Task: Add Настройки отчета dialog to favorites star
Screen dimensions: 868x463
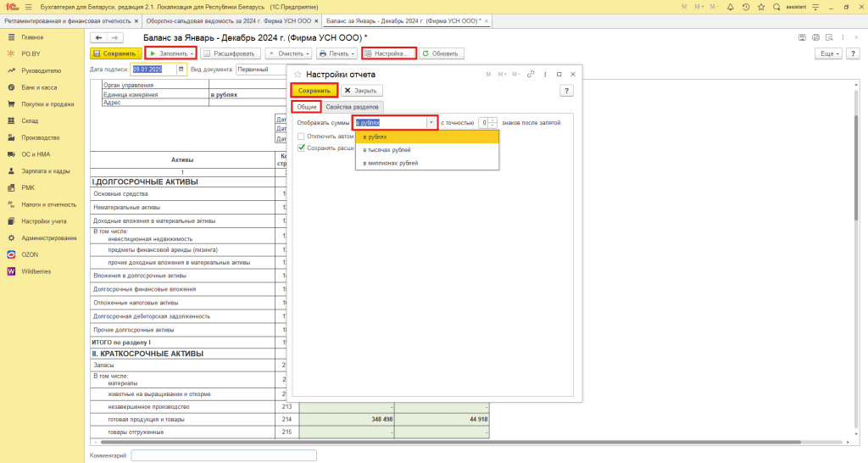Action: pyautogui.click(x=298, y=75)
